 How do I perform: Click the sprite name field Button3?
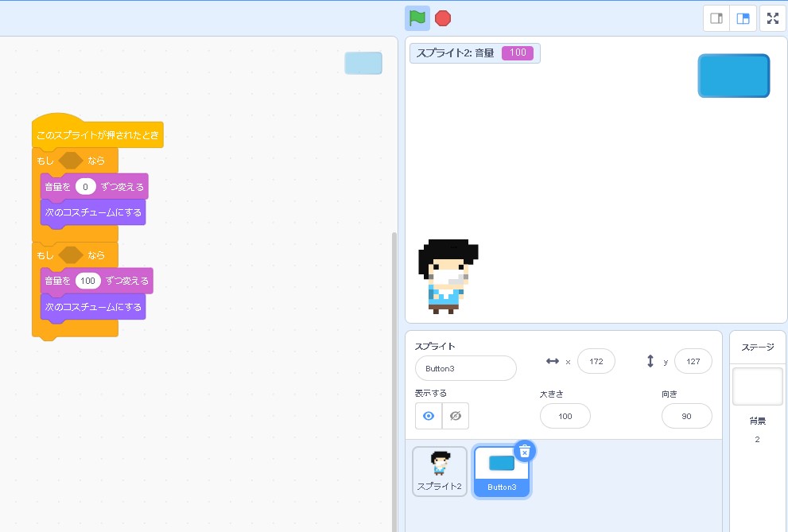(x=465, y=368)
